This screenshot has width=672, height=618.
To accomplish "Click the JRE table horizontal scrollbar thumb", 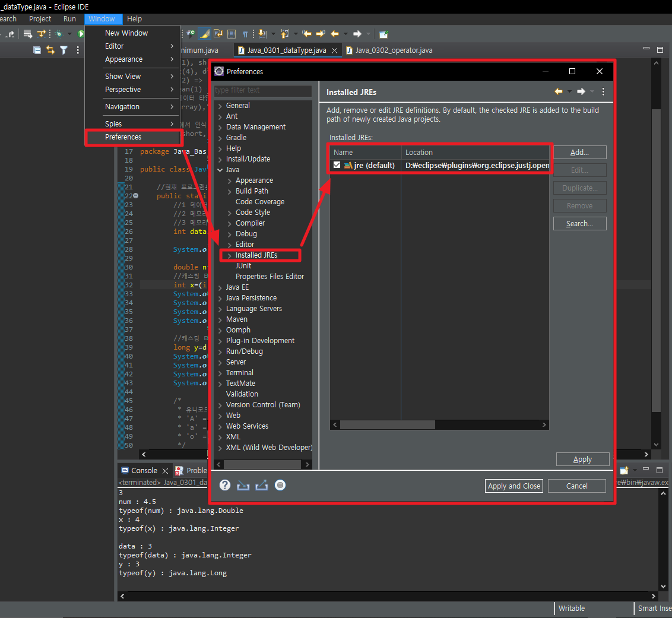I will [388, 424].
